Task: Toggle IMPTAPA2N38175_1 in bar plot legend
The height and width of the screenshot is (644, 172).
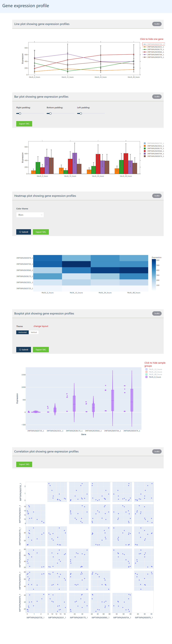Action: pyautogui.click(x=154, y=148)
